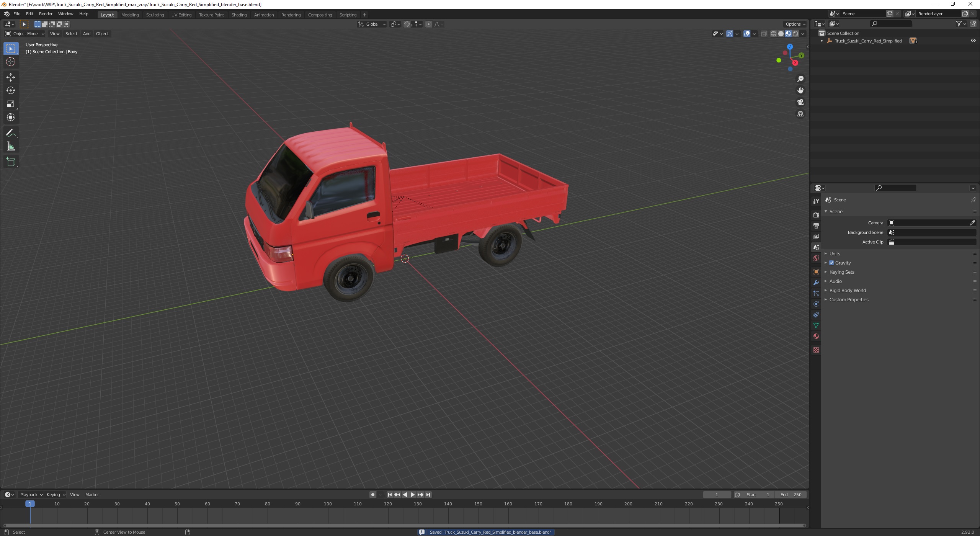
Task: Switch to solid viewport shading
Action: 781,34
